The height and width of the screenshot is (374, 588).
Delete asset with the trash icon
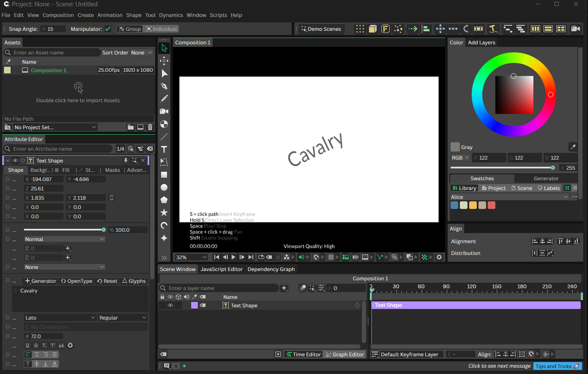tap(150, 127)
